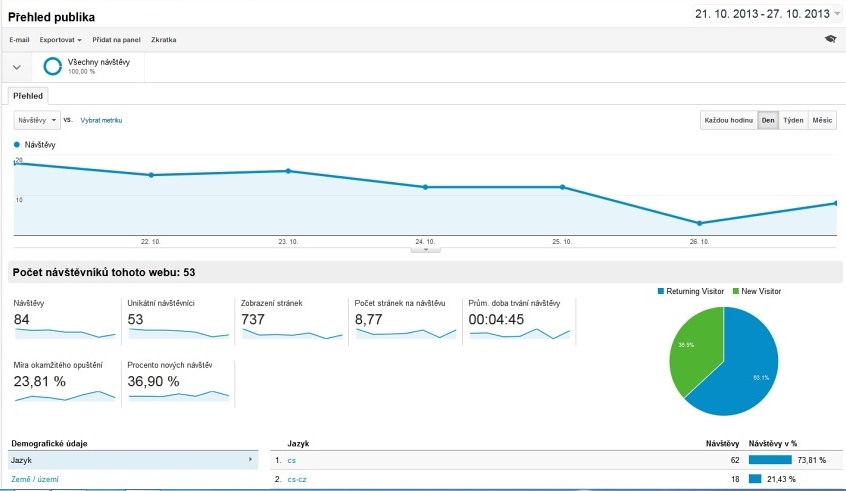
Task: Click the Návštěvy v % column header
Action: coord(773,444)
